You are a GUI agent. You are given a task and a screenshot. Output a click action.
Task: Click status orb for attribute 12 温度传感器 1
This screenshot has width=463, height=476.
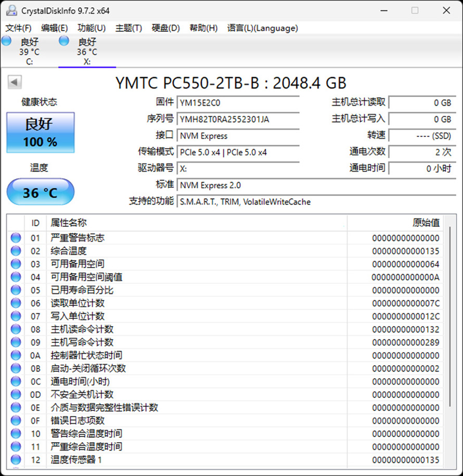tap(16, 459)
